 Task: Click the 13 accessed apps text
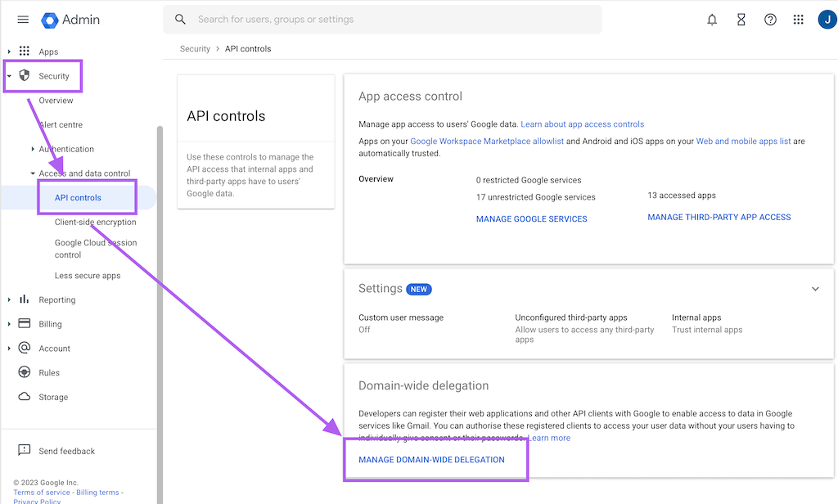pyautogui.click(x=682, y=195)
